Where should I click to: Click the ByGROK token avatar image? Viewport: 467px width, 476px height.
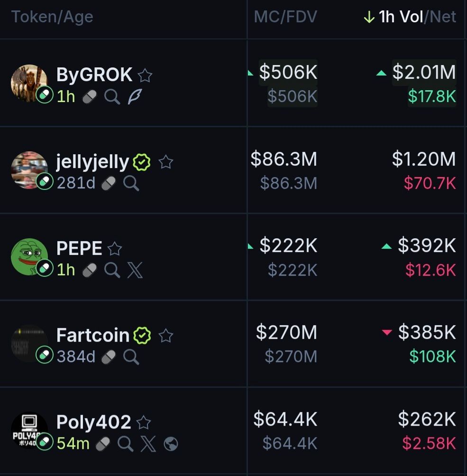[28, 83]
